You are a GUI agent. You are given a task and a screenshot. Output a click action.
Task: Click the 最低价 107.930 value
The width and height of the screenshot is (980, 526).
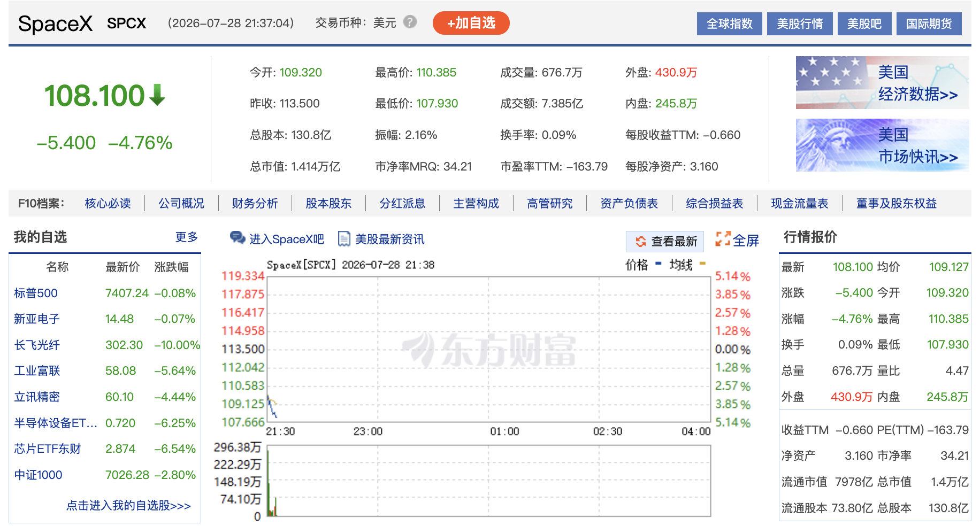pos(437,103)
